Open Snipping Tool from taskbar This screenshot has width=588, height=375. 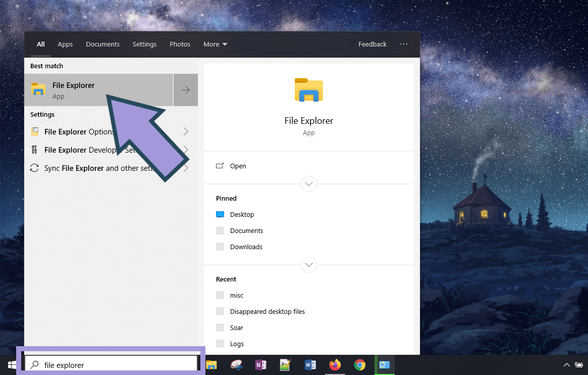[x=236, y=365]
